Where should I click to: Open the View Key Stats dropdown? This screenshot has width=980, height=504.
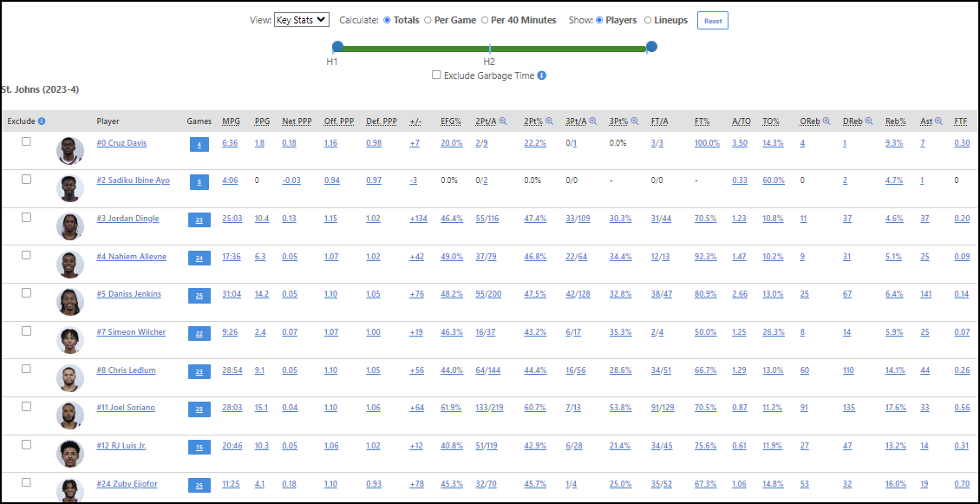(x=299, y=20)
